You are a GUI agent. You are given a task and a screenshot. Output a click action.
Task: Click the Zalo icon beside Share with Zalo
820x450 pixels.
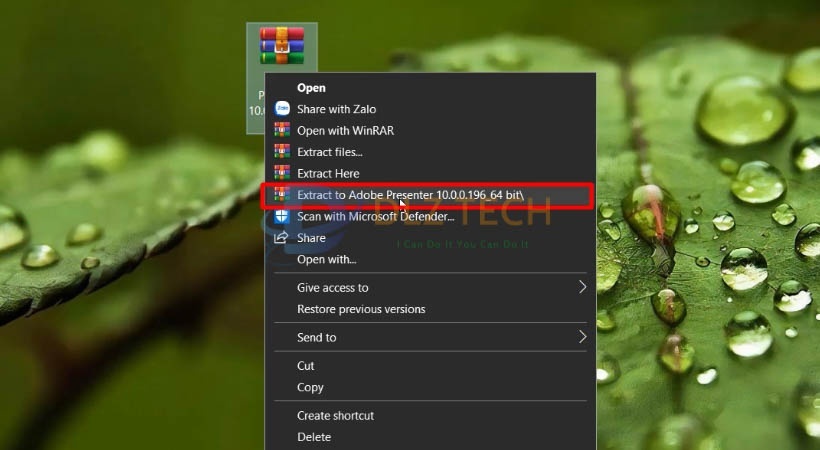(x=282, y=109)
